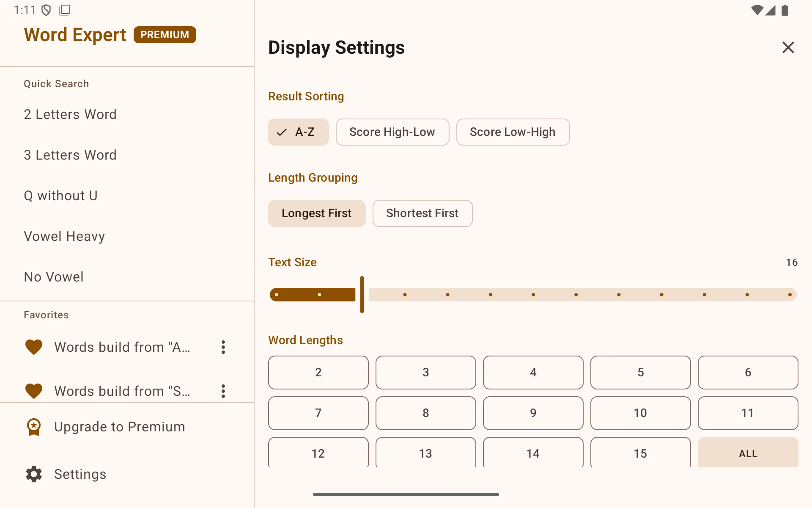Open favorite 'Words build from "S…'
The height and width of the screenshot is (508, 812).
(x=122, y=391)
